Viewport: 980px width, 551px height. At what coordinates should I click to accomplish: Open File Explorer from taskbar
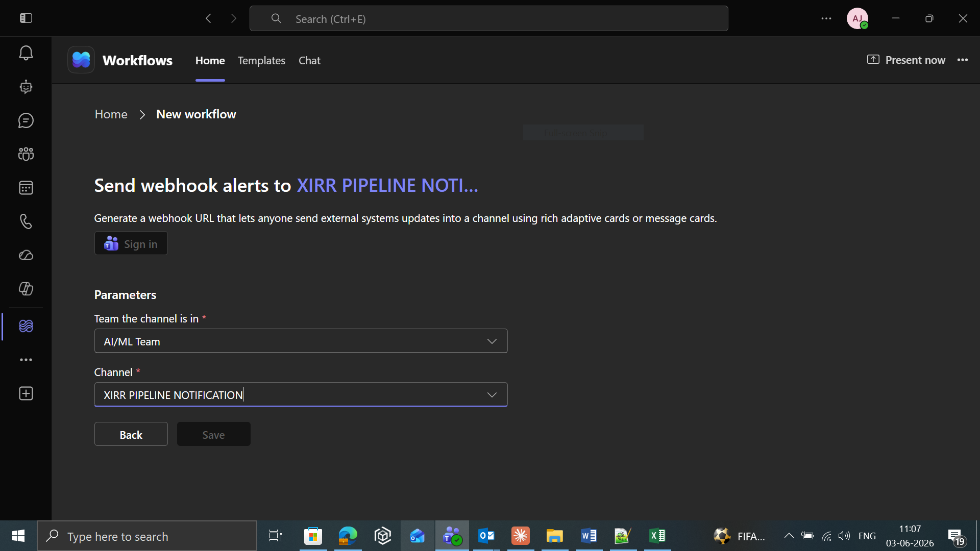554,536
